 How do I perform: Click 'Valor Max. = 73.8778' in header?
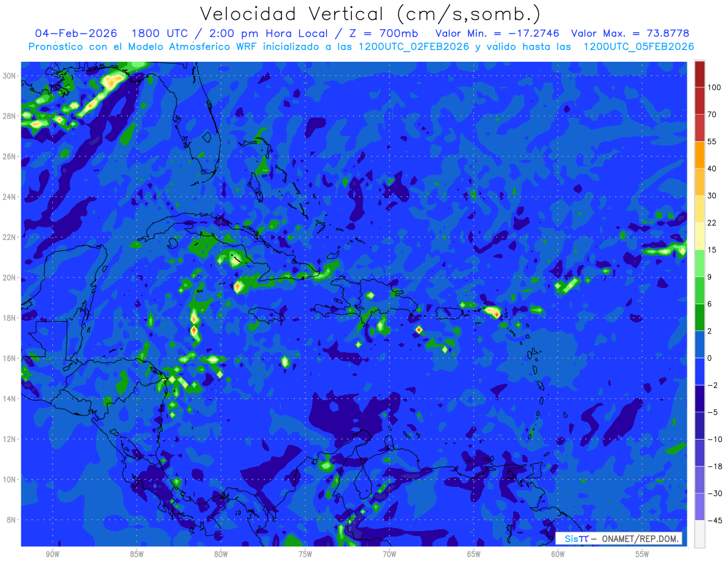point(630,33)
